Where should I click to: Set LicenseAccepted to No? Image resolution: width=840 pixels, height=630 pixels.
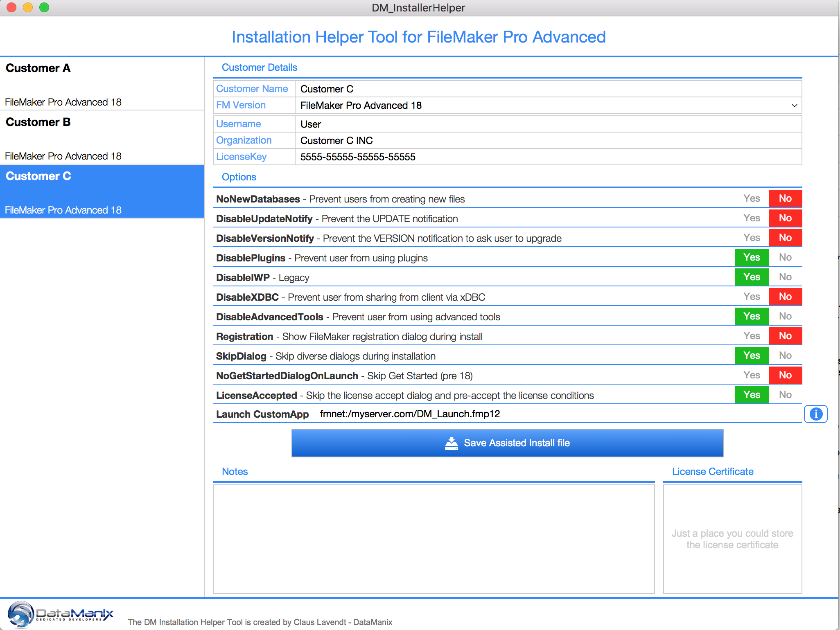pos(785,395)
